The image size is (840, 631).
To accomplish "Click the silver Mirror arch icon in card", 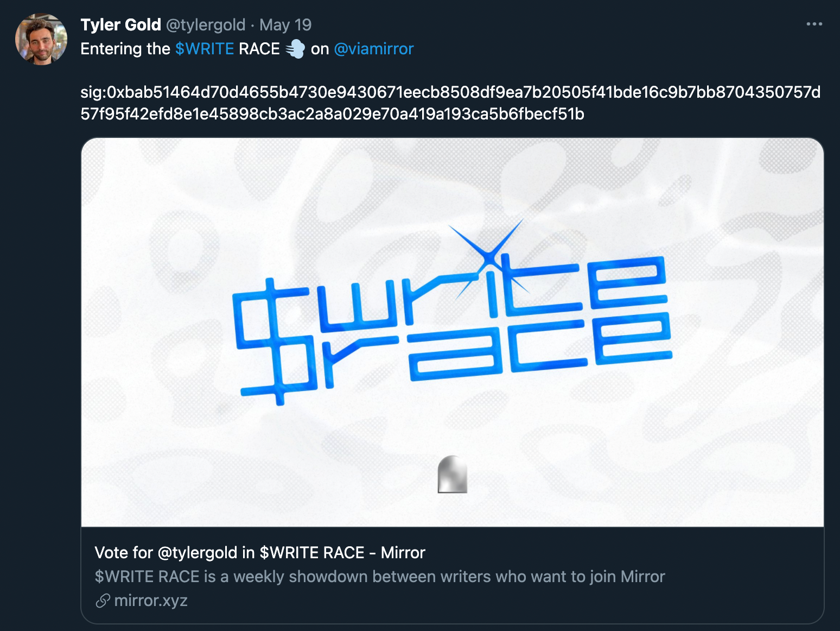I will (x=453, y=474).
